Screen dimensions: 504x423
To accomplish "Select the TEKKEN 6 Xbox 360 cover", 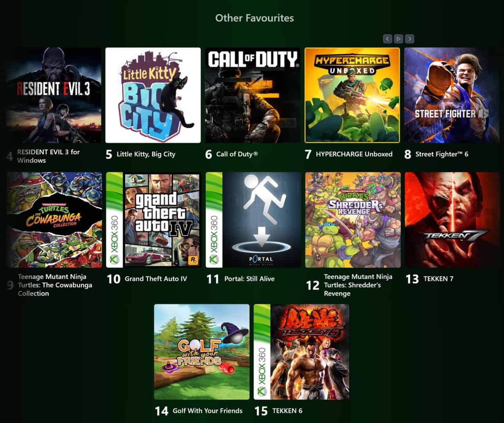I will pyautogui.click(x=301, y=352).
